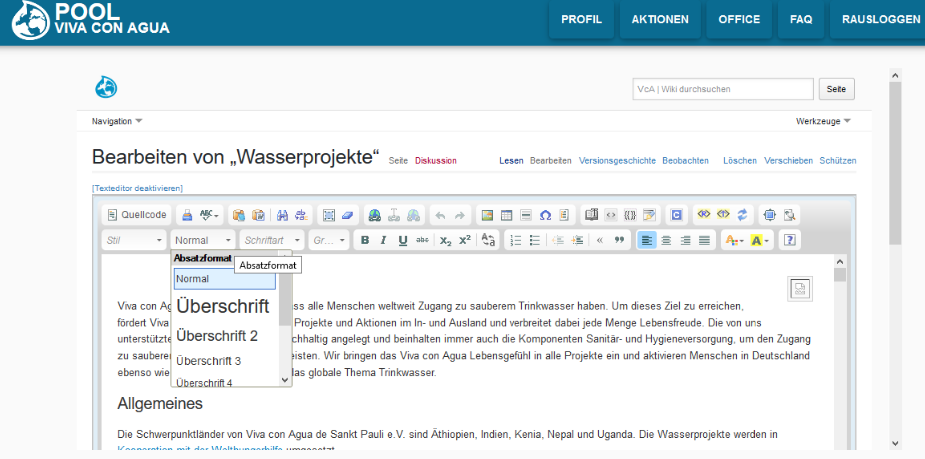
Task: Toggle bold formatting
Action: pyautogui.click(x=365, y=240)
